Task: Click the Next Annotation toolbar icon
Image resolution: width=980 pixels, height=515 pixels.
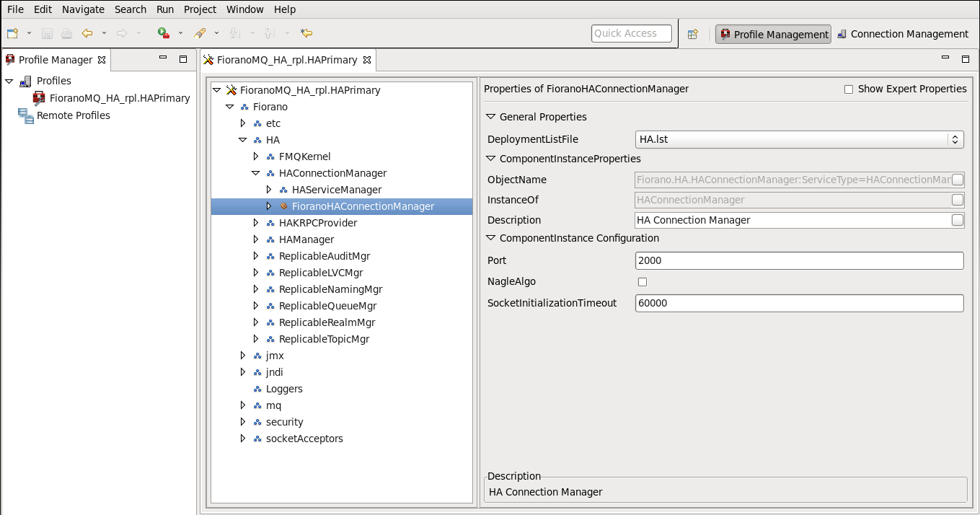Action: click(234, 33)
